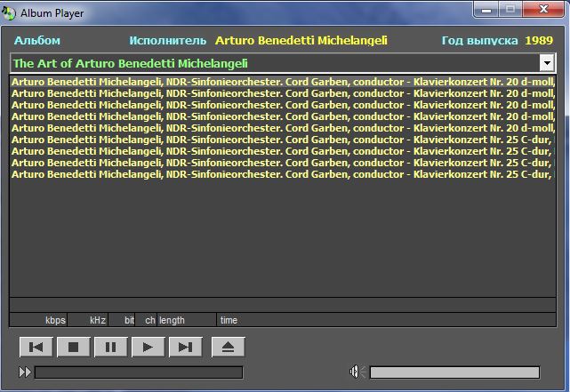Click the artist name Arturo Benedetti Michelangeli in header
The image size is (570, 392).
tap(301, 40)
